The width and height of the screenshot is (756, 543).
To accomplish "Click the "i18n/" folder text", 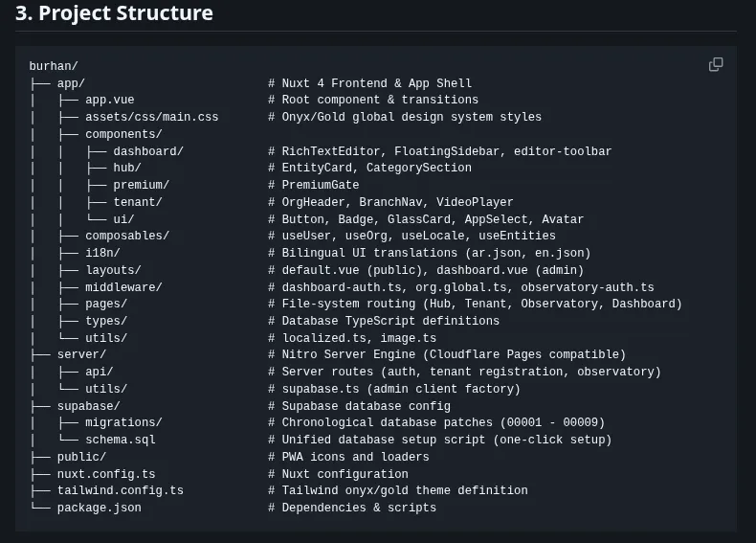I will tap(102, 253).
